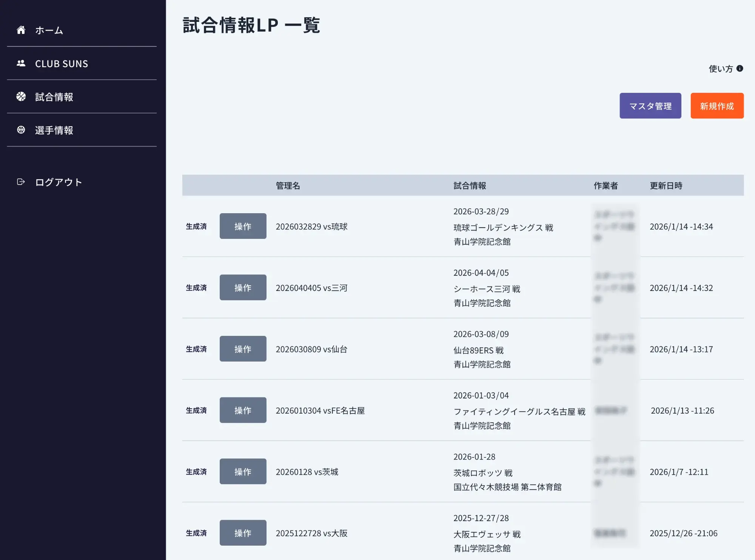The width and height of the screenshot is (755, 560).
Task: Open the 使い方 info icon
Action: (x=740, y=69)
